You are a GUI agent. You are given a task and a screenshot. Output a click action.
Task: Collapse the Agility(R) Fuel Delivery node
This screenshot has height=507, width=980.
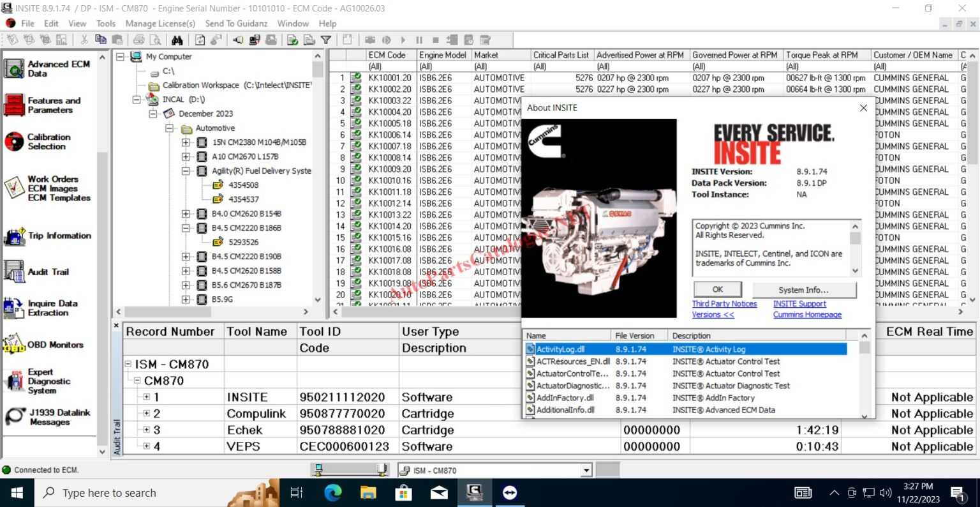point(186,171)
